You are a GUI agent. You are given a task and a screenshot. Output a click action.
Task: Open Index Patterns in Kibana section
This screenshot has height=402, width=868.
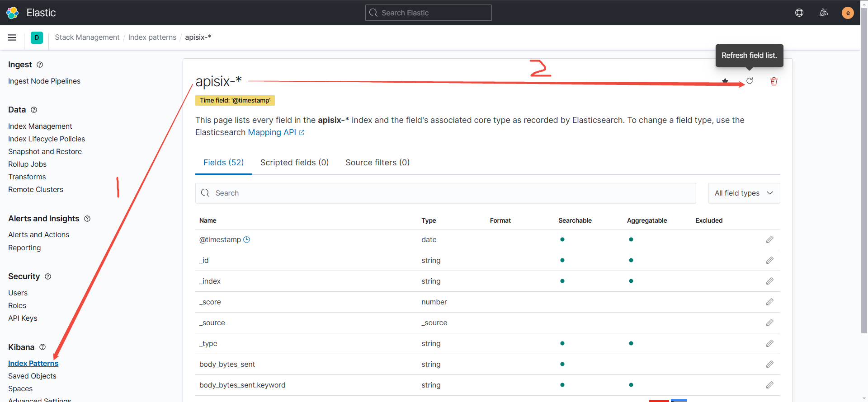33,363
